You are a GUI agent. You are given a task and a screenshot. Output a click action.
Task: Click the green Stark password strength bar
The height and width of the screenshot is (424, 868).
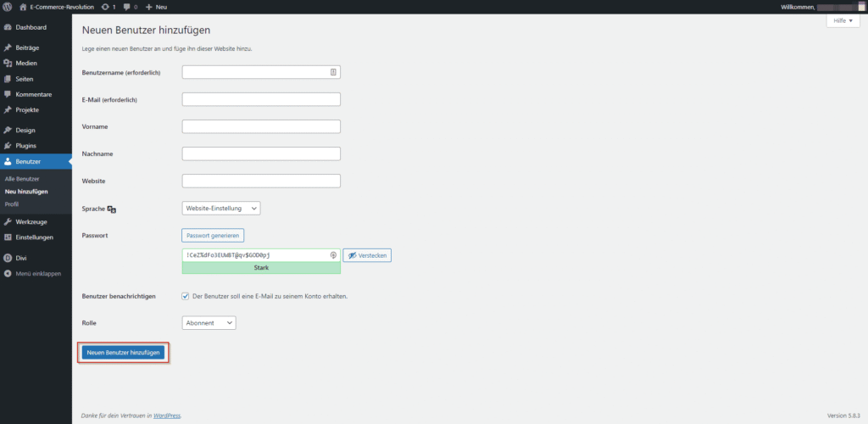261,268
